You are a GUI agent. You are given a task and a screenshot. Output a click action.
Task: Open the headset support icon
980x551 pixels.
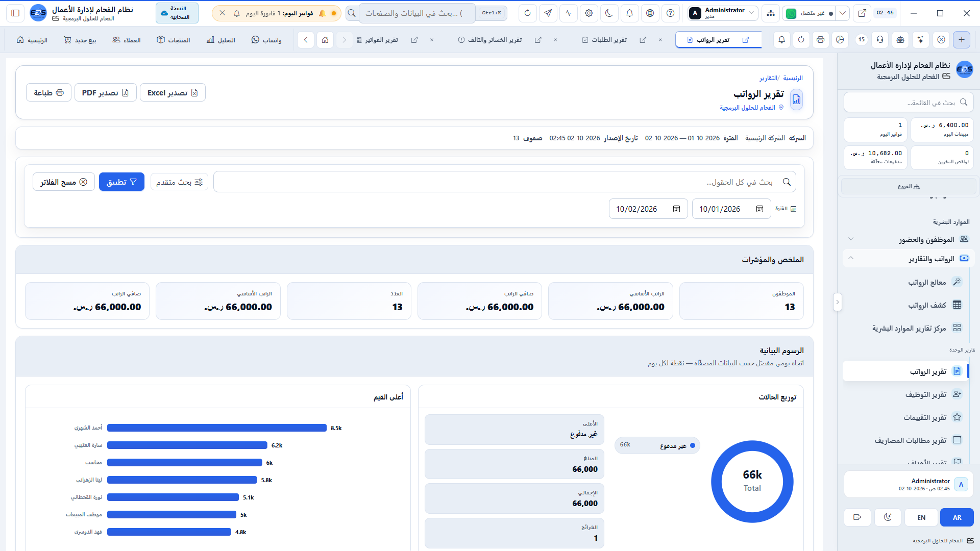879,40
